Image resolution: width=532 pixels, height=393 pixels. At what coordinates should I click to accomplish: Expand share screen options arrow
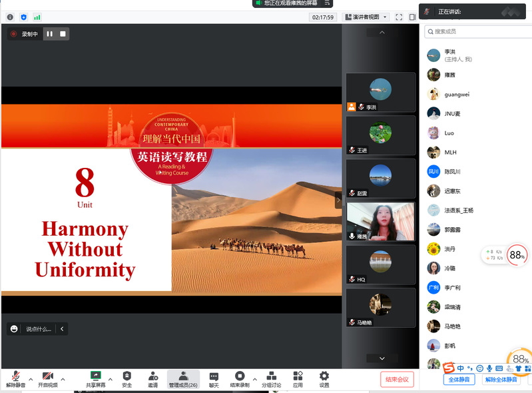111,379
